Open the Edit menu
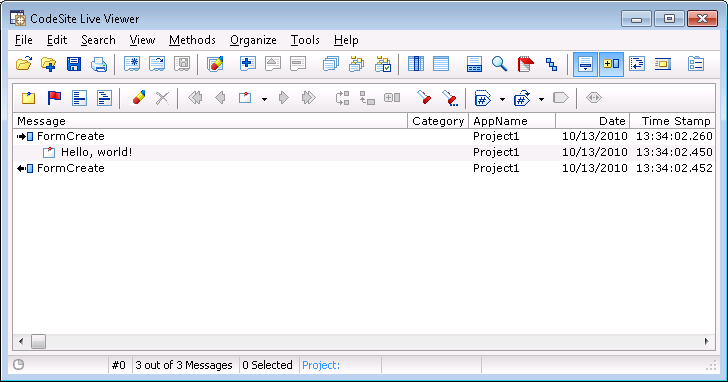This screenshot has width=728, height=382. [57, 40]
